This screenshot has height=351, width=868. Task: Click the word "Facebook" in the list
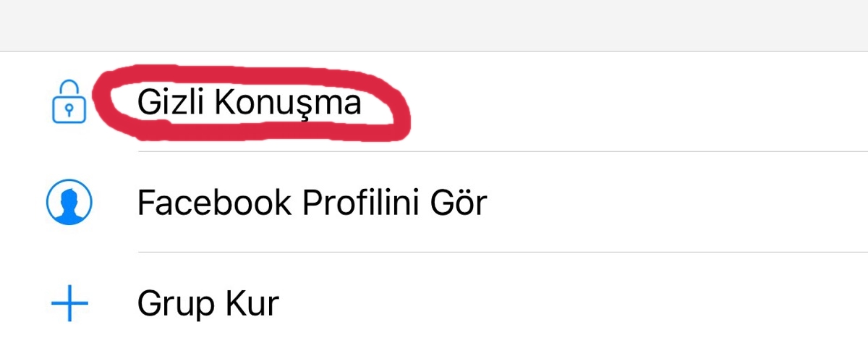[x=214, y=203]
